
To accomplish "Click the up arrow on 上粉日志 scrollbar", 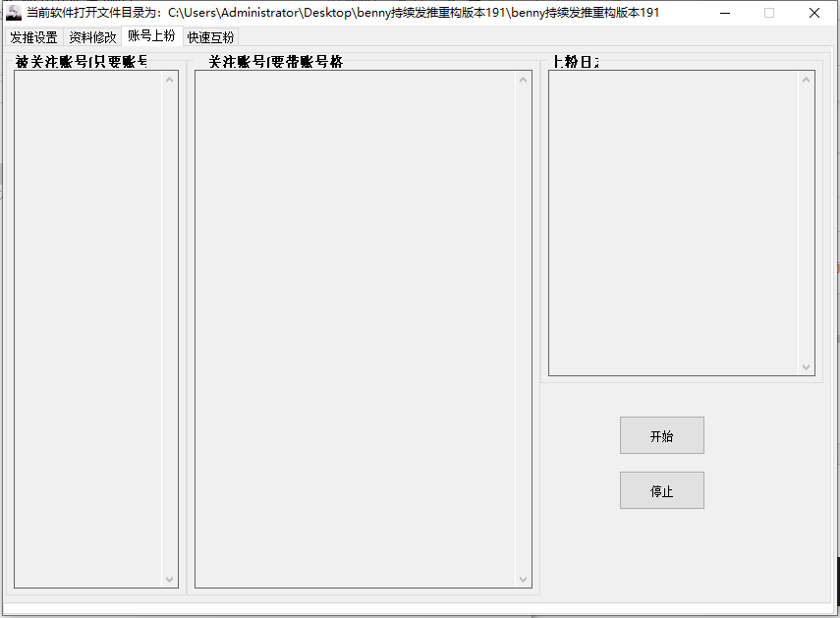I will 807,79.
